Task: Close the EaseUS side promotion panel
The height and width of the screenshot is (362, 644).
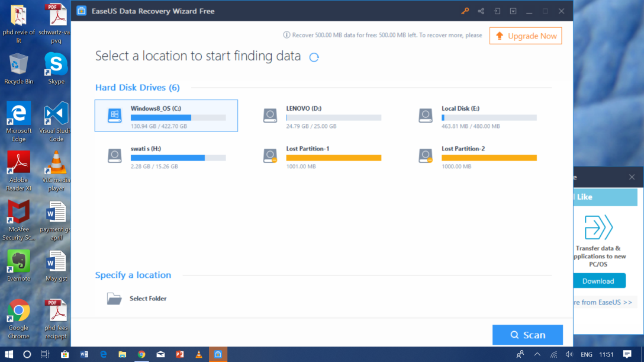Action: click(x=632, y=177)
